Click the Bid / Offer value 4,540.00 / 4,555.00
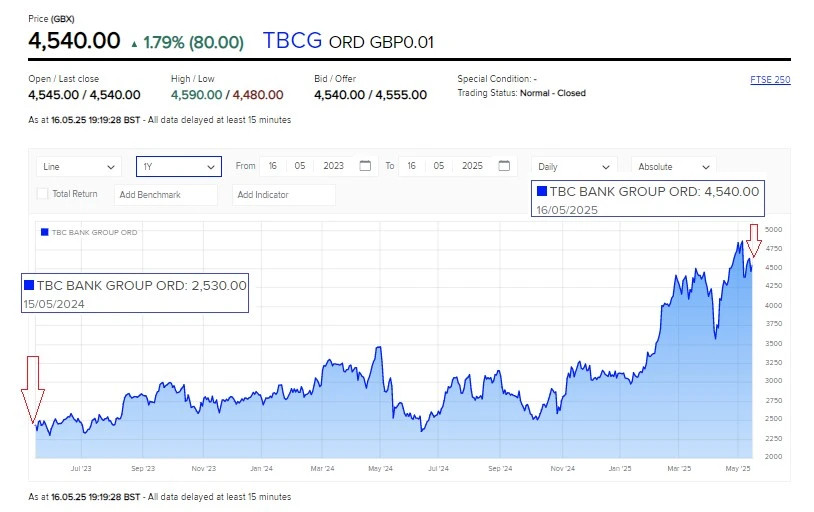814x512 pixels. [x=370, y=95]
